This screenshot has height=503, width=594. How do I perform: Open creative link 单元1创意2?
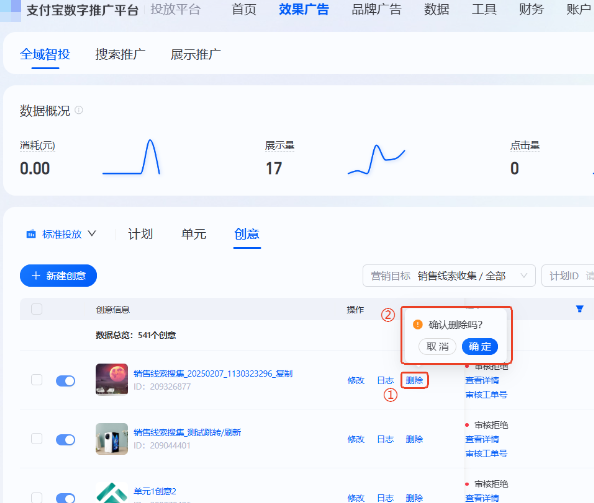coord(155,491)
